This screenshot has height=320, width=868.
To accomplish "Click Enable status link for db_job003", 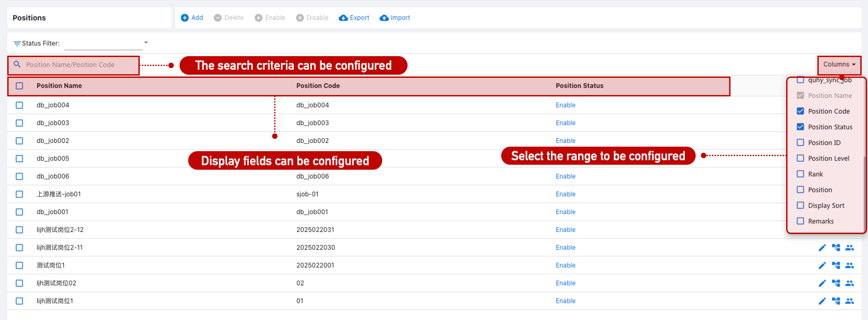I will point(565,123).
